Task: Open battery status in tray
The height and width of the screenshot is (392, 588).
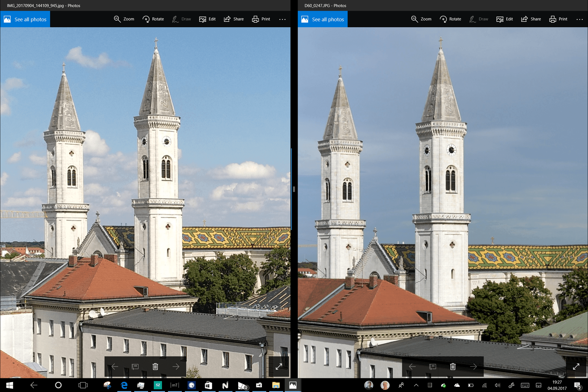Action: (x=471, y=385)
